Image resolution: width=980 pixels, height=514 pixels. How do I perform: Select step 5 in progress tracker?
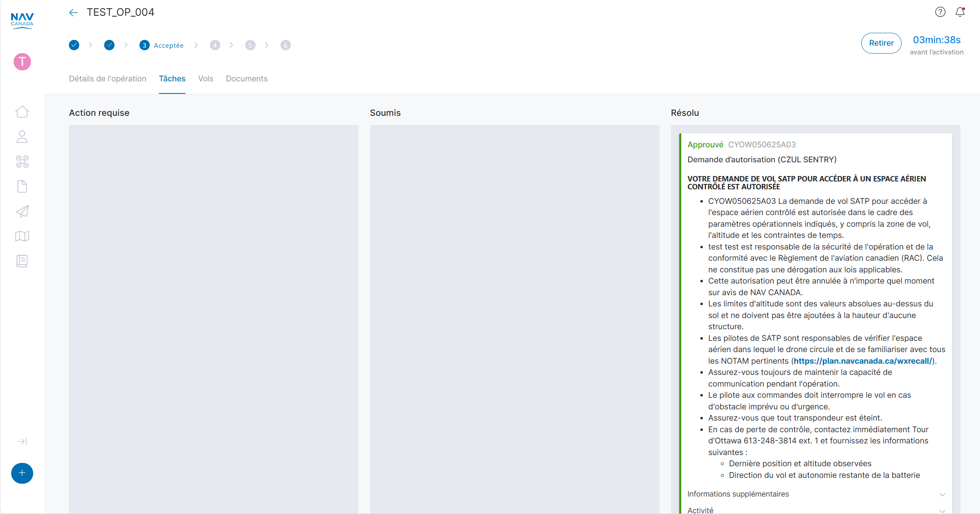250,45
